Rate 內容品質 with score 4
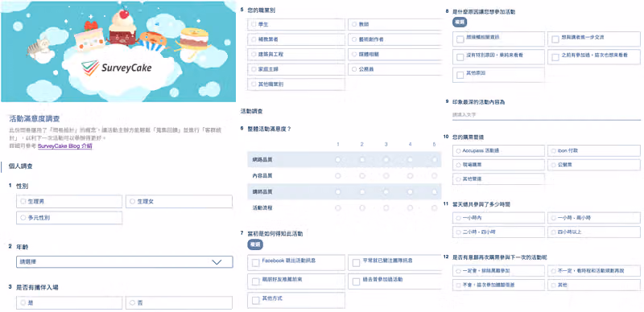Viewport: 644px width, 312px height. [411, 176]
